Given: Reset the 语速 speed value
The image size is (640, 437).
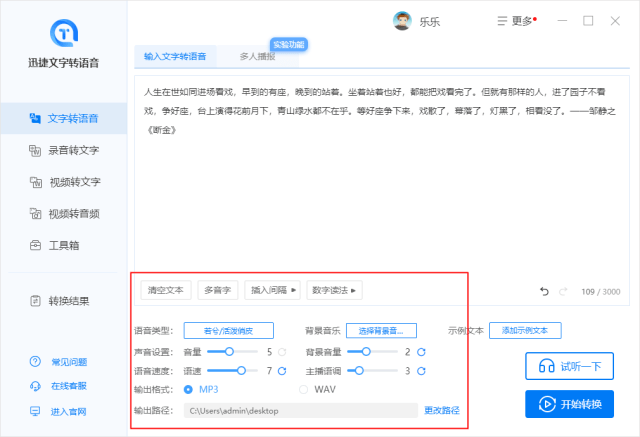Looking at the screenshot, I should 283,371.
